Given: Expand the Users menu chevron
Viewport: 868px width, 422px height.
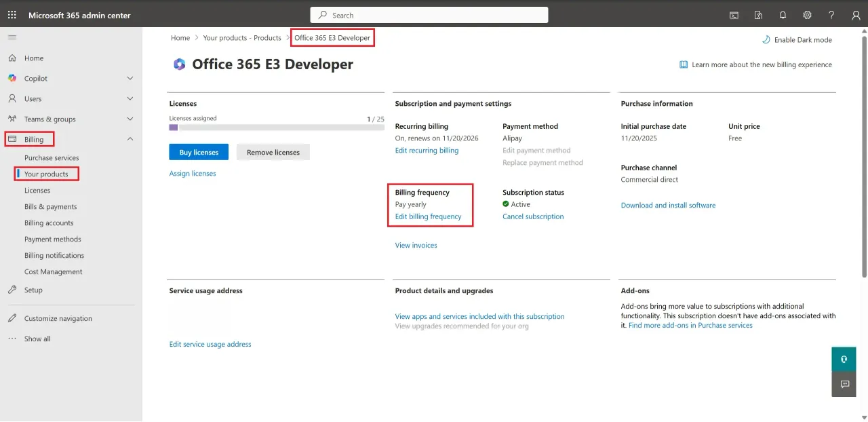Looking at the screenshot, I should [130, 99].
